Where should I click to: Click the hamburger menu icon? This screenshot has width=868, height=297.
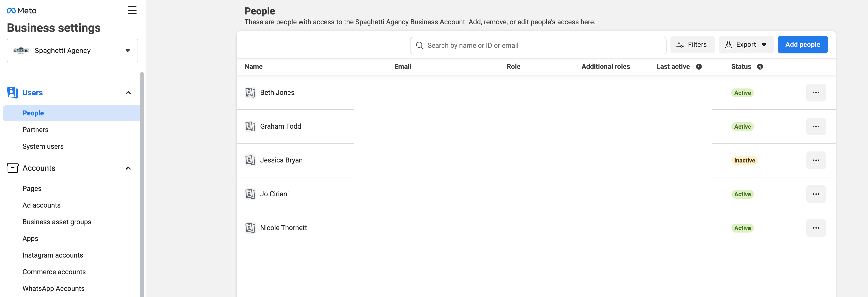[132, 10]
